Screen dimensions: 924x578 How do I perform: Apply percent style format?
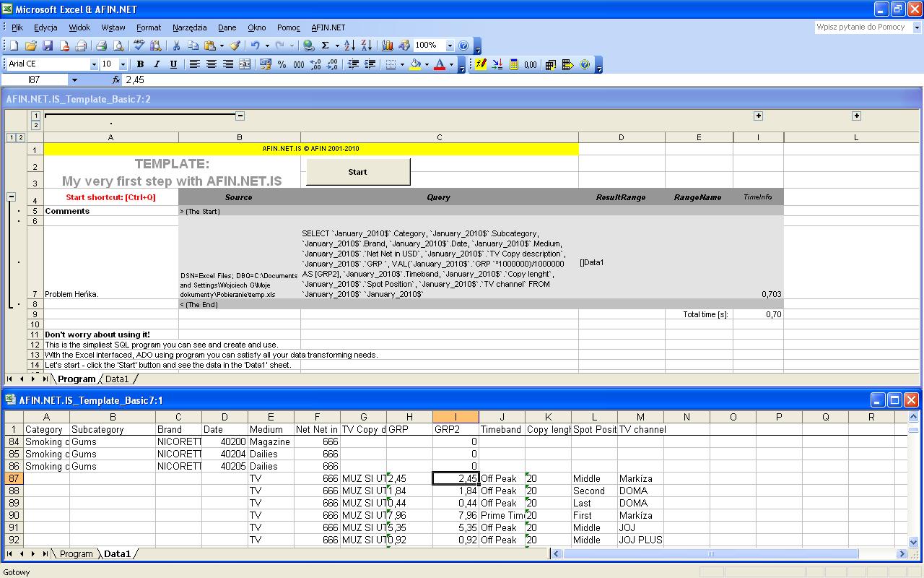coord(282,64)
